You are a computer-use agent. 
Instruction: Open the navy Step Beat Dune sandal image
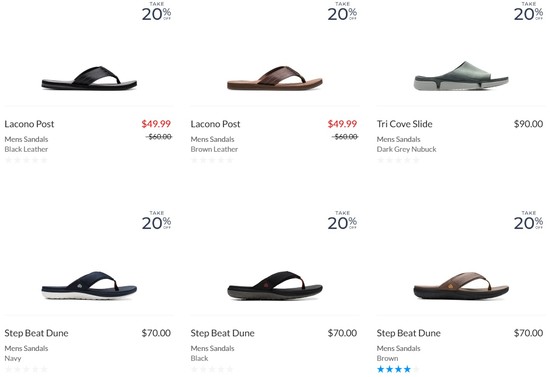[x=89, y=285]
